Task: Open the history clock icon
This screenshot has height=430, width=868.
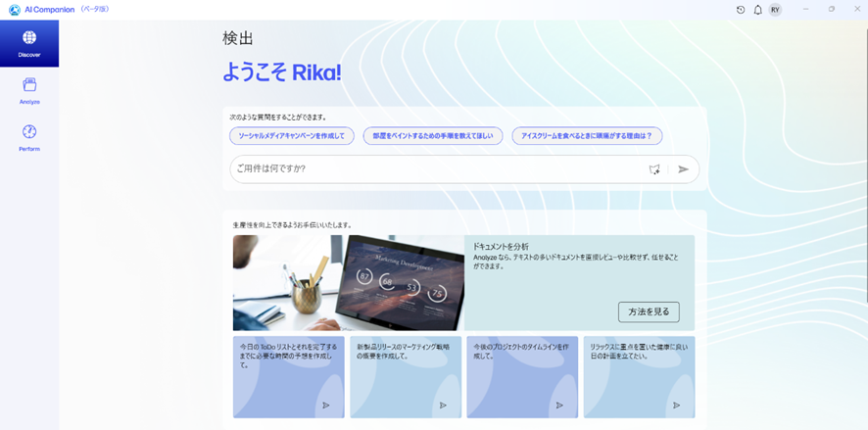Action: click(741, 10)
